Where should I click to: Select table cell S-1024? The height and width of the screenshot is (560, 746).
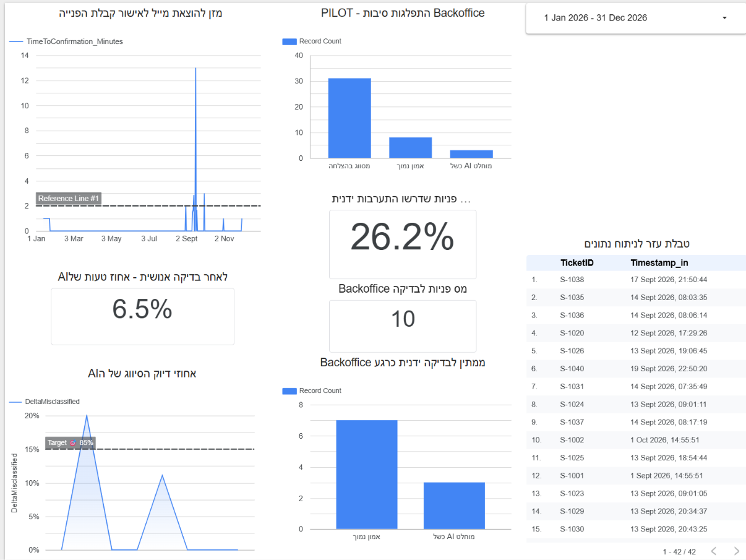click(x=572, y=405)
